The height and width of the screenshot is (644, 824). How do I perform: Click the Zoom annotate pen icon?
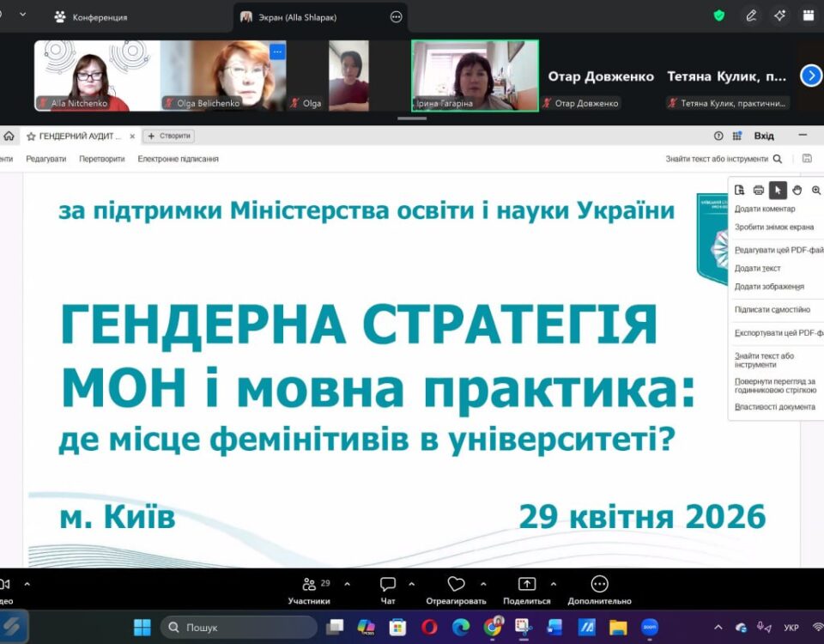click(751, 15)
